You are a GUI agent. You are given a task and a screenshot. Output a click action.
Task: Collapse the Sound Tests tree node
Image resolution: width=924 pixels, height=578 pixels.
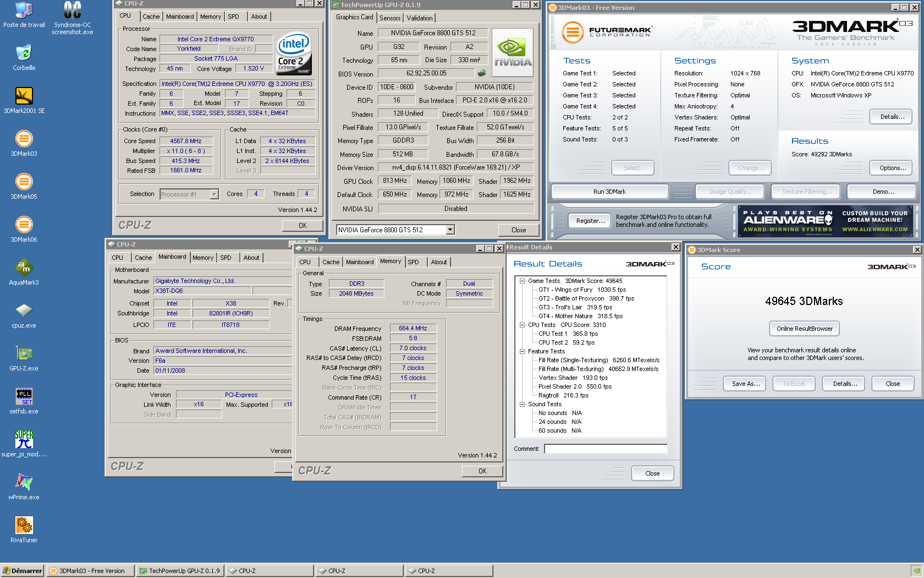point(522,404)
